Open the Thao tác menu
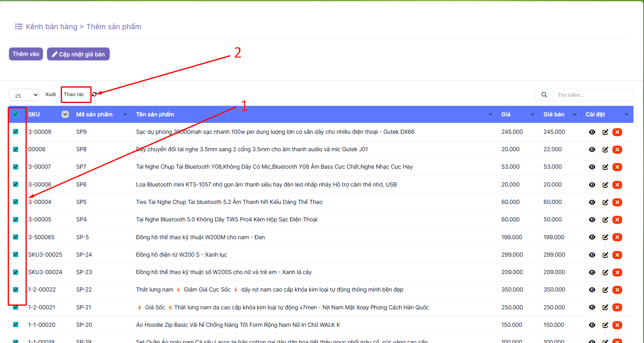 click(x=74, y=94)
